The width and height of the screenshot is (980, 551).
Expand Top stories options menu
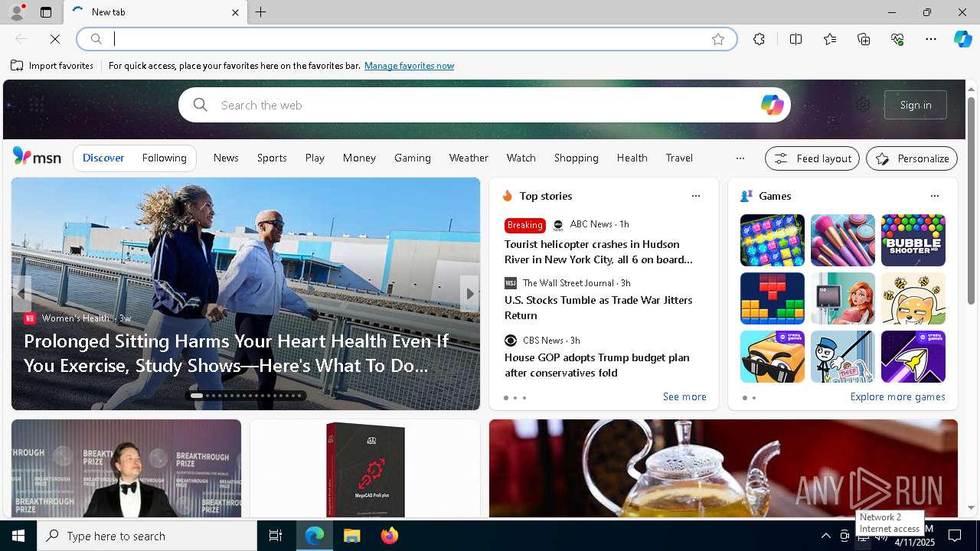(696, 196)
